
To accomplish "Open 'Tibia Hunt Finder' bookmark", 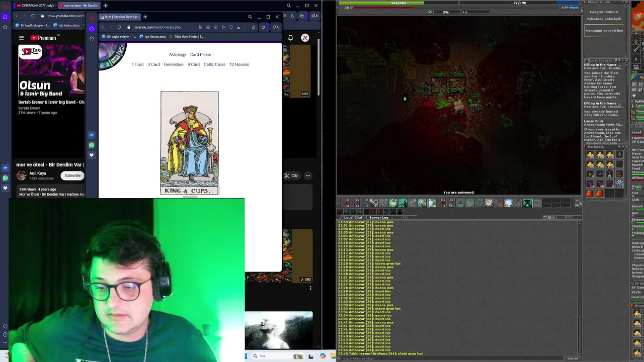I will tap(186, 37).
